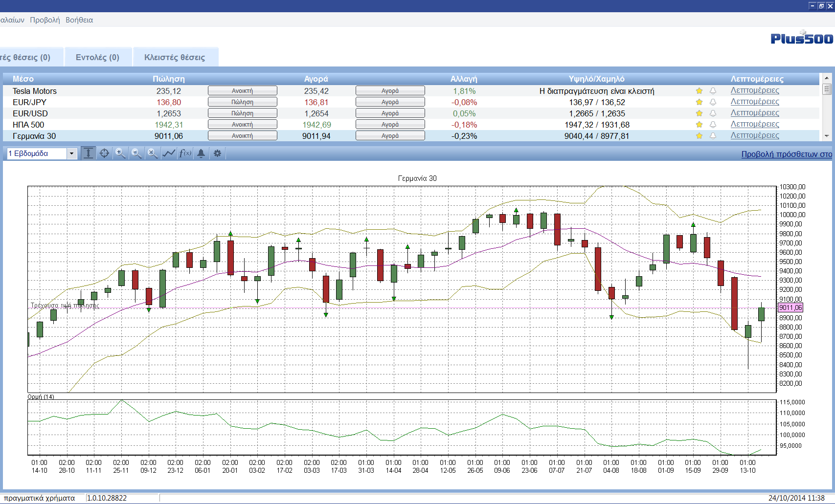Set price alert bell for EUR/JPY
This screenshot has width=835, height=504.
(x=713, y=102)
